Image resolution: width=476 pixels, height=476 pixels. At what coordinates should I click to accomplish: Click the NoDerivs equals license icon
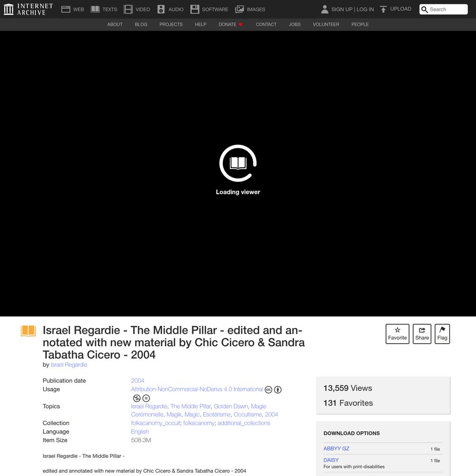[146, 398]
